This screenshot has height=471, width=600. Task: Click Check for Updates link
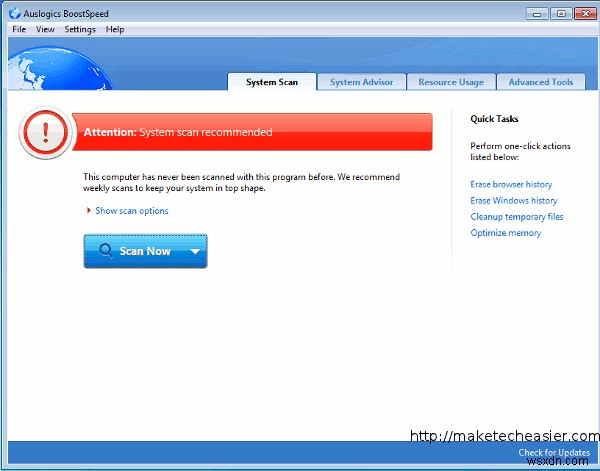pyautogui.click(x=554, y=452)
